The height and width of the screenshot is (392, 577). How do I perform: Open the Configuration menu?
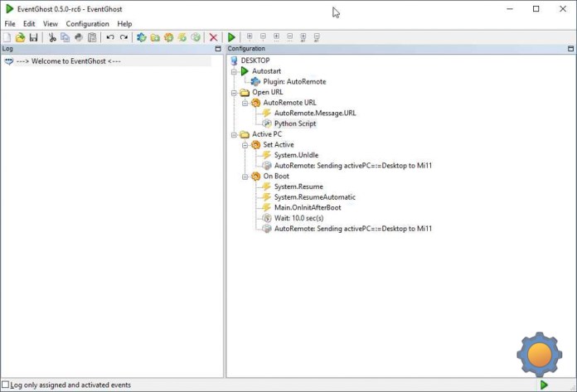(88, 24)
